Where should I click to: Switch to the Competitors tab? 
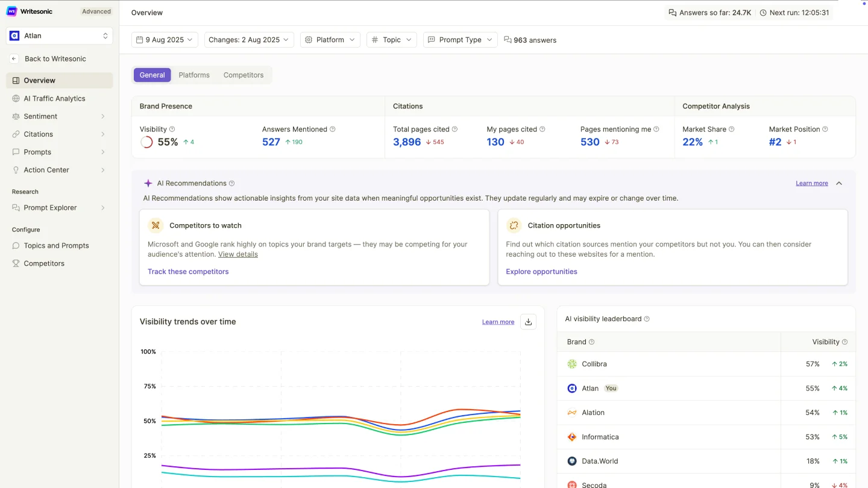point(244,75)
